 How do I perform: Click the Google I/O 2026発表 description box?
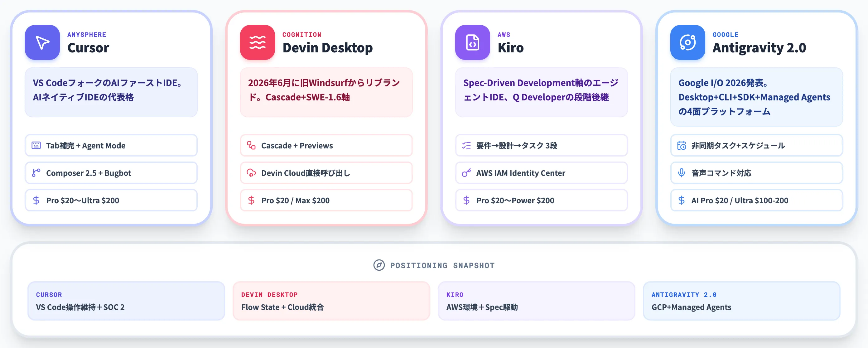pyautogui.click(x=756, y=97)
